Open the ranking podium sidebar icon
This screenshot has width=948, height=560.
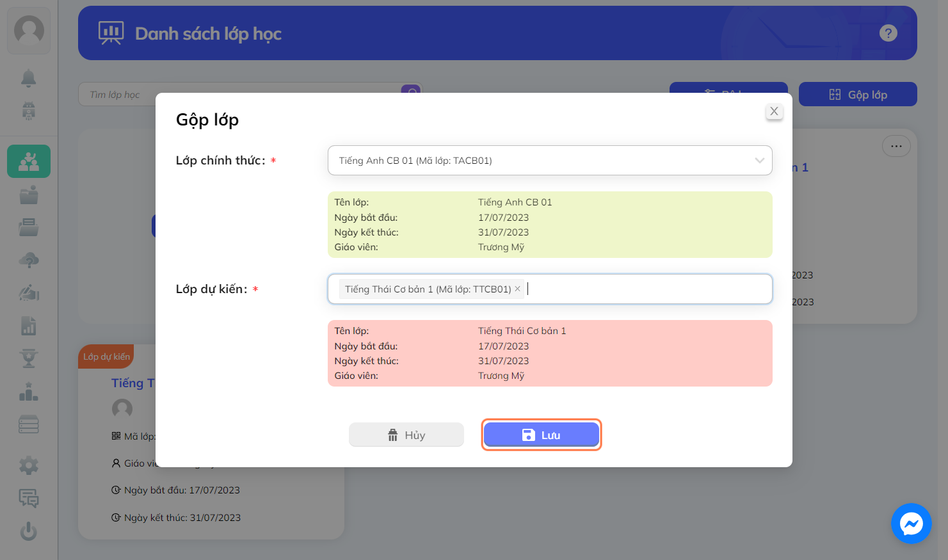pos(29,392)
